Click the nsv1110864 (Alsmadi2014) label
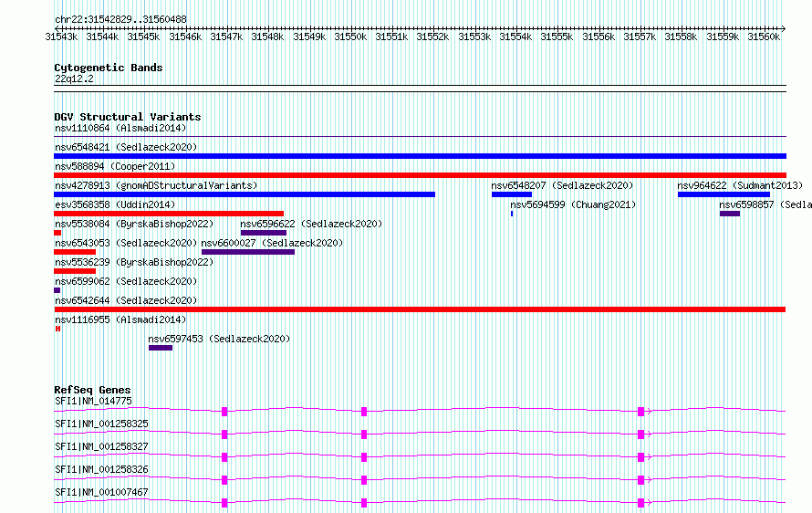Screen dimensions: 812x513 (120, 128)
